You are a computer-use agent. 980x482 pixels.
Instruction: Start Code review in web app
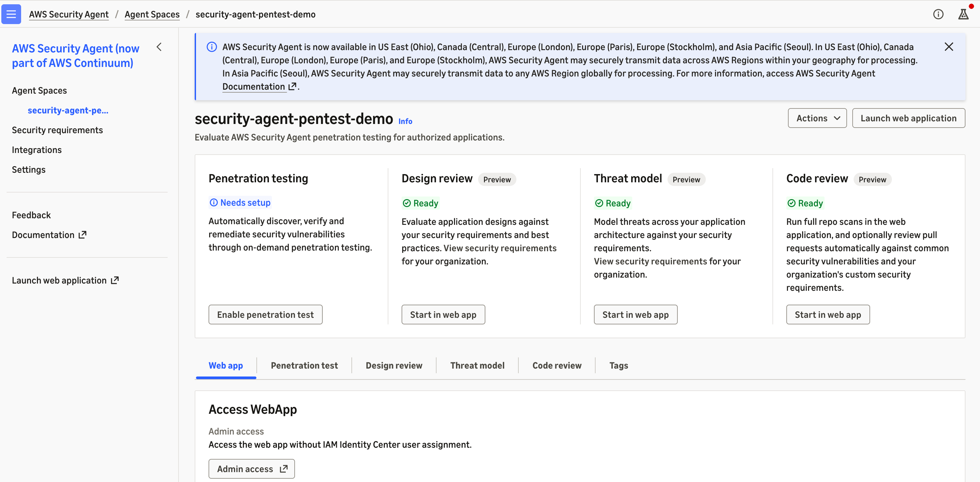[x=828, y=315]
